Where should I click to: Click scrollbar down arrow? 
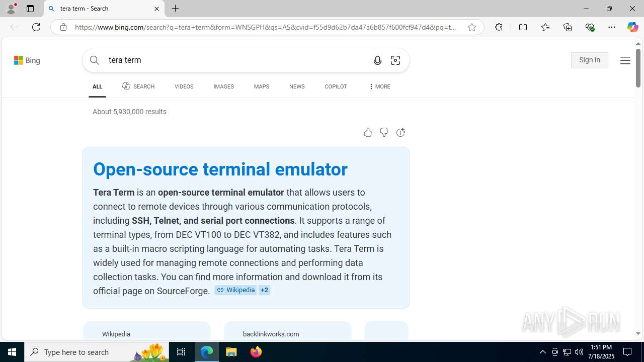coord(638,333)
